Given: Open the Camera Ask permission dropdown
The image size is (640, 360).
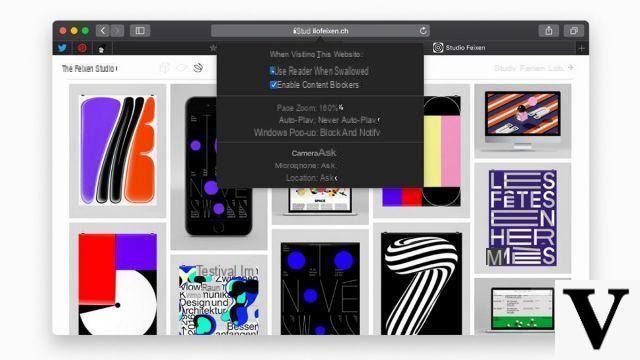Looking at the screenshot, I should pos(314,153).
